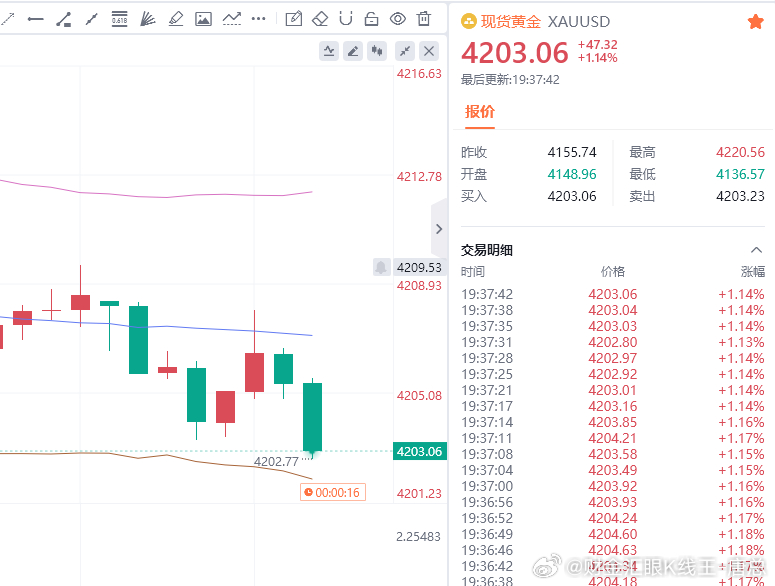Screen dimensions: 775x586
Task: Switch to the 报价 tab
Action: [x=479, y=112]
